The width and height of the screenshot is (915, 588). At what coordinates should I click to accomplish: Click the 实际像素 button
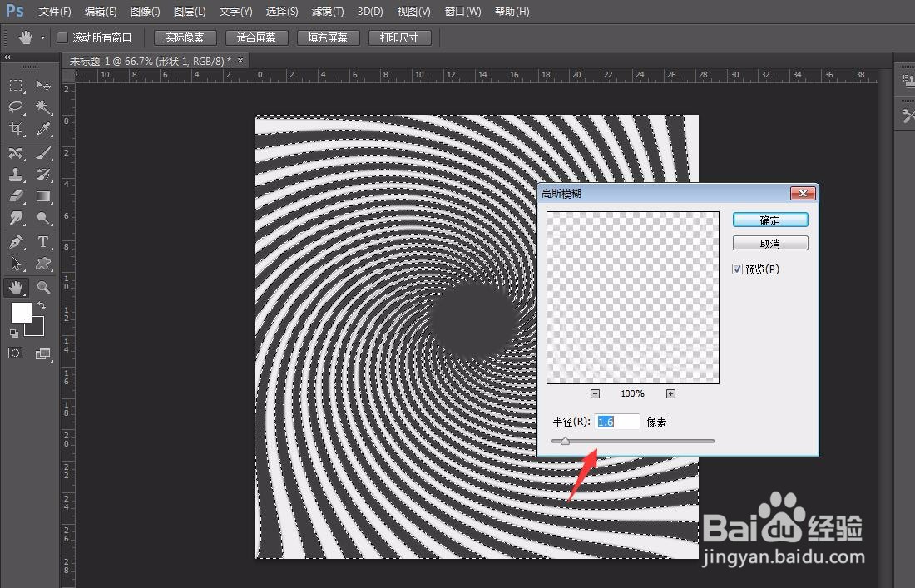click(x=185, y=38)
